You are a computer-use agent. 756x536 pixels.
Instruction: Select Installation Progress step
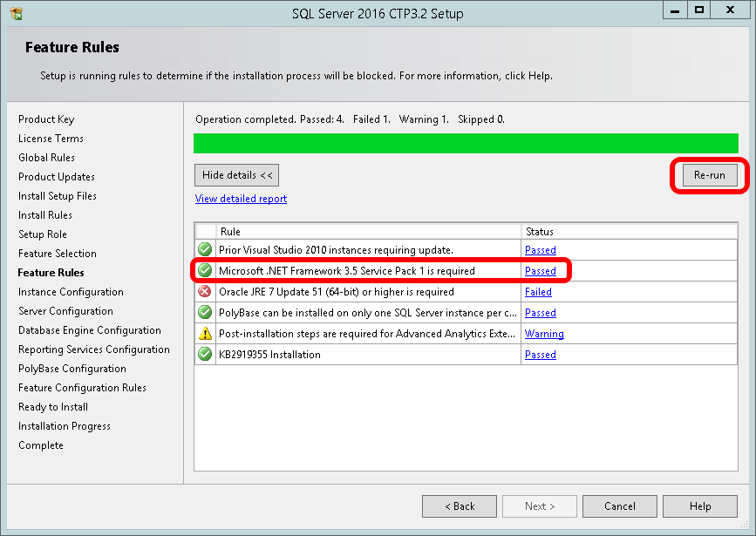(x=65, y=426)
